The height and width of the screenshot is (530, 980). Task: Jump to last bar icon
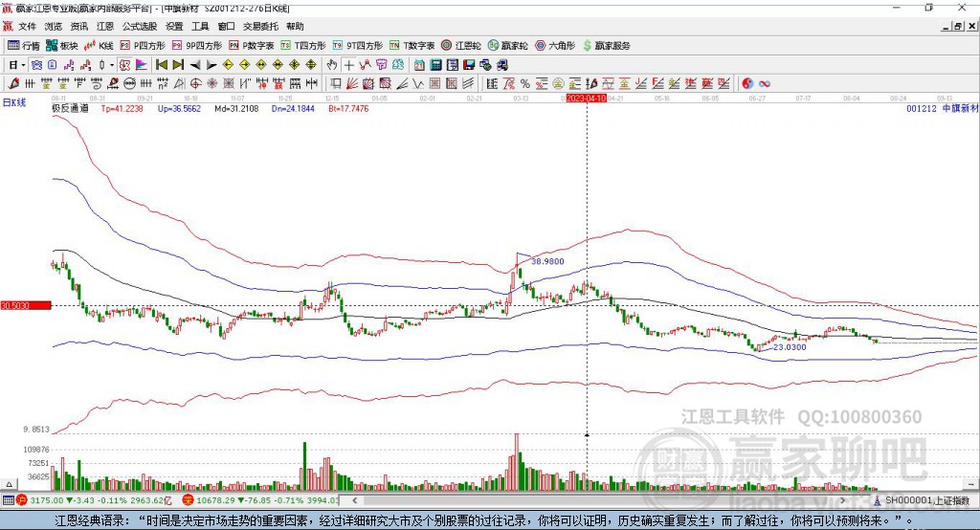(178, 65)
